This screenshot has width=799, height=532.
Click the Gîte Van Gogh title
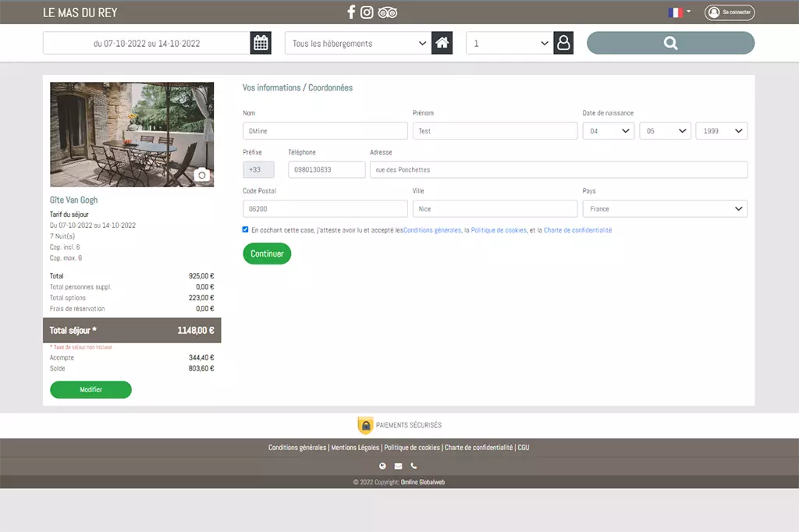74,200
